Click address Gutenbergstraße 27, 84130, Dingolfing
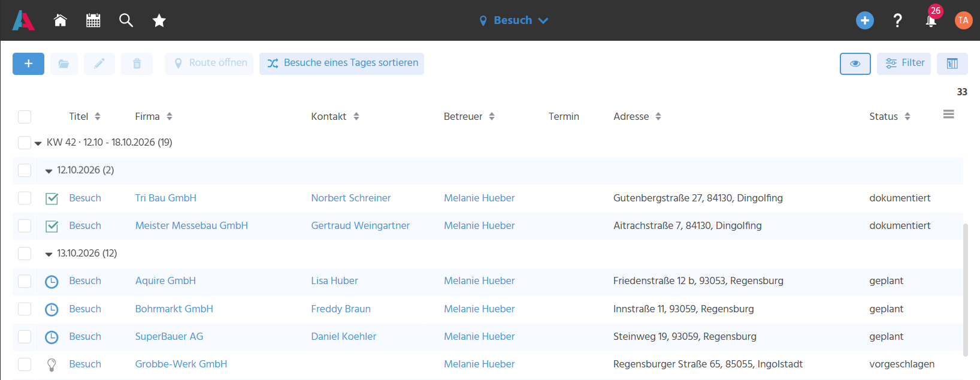Viewport: 980px width, 380px height. point(698,198)
